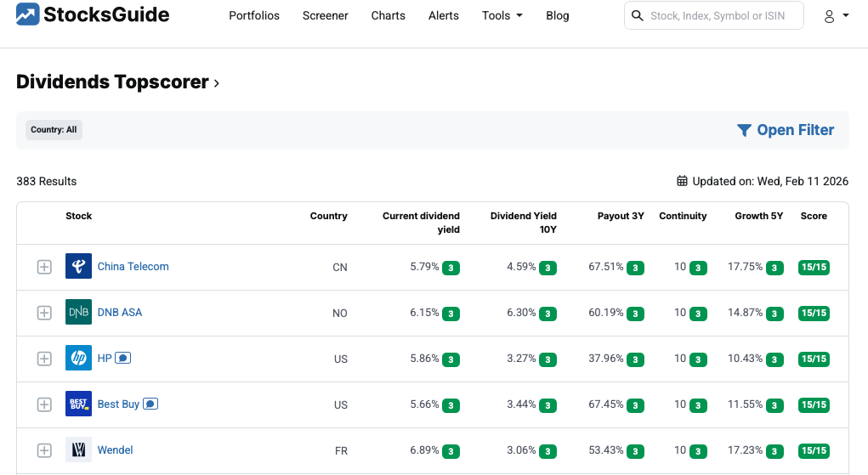
Task: Click the HP company logo
Action: point(78,359)
